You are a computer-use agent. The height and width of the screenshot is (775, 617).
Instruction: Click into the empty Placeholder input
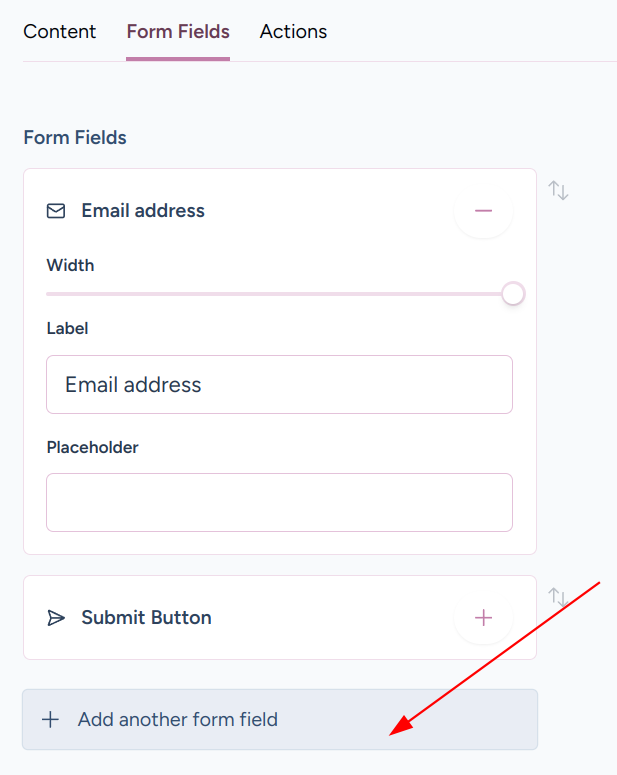[279, 502]
